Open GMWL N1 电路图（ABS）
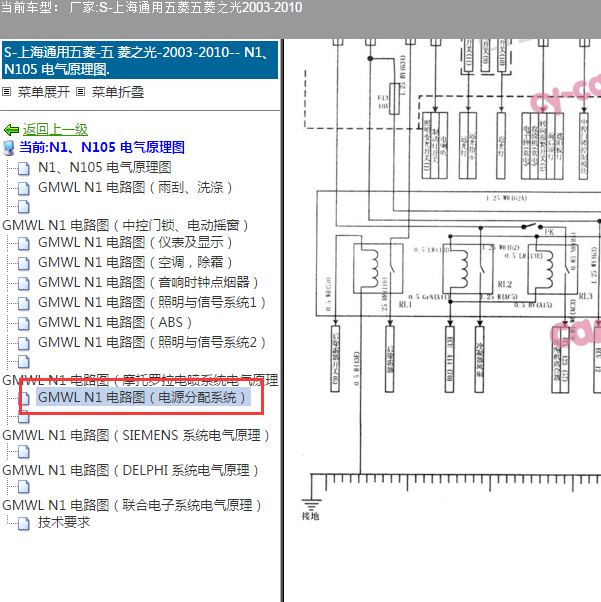Image resolution: width=601 pixels, height=602 pixels. 115,322
